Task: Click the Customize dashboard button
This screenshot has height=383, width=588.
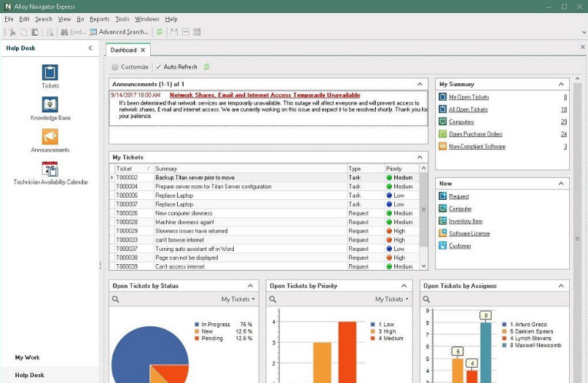Action: pyautogui.click(x=130, y=67)
